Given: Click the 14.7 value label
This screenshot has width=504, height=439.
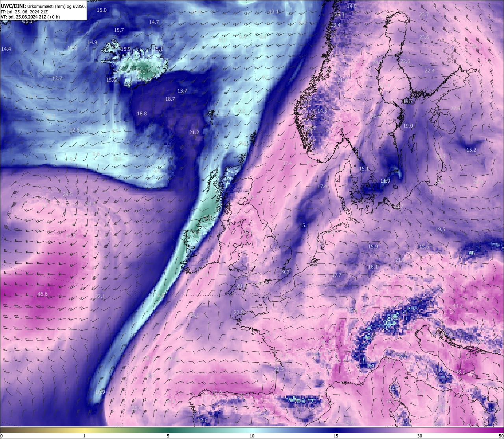Looking at the screenshot, I should click(x=154, y=22).
